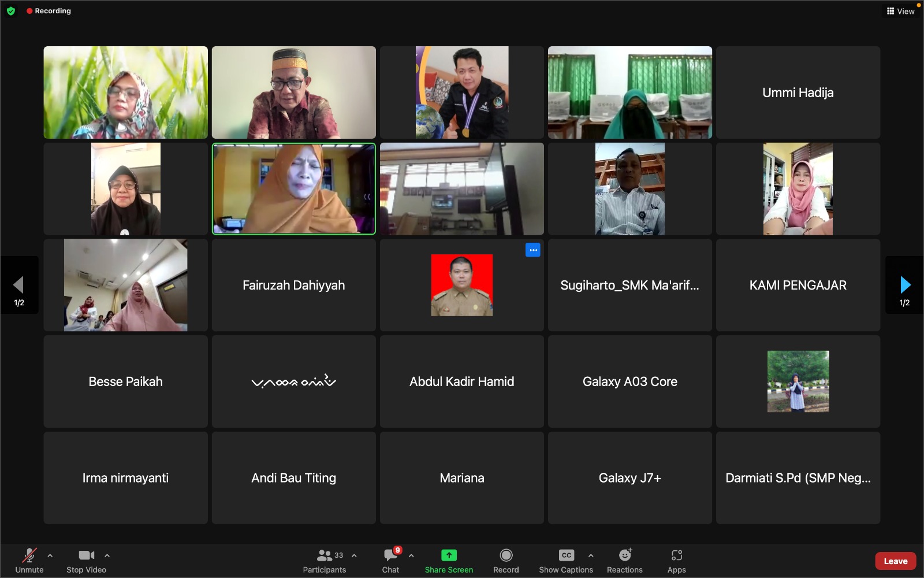Go to previous page of participants
The height and width of the screenshot is (578, 924).
tap(18, 285)
